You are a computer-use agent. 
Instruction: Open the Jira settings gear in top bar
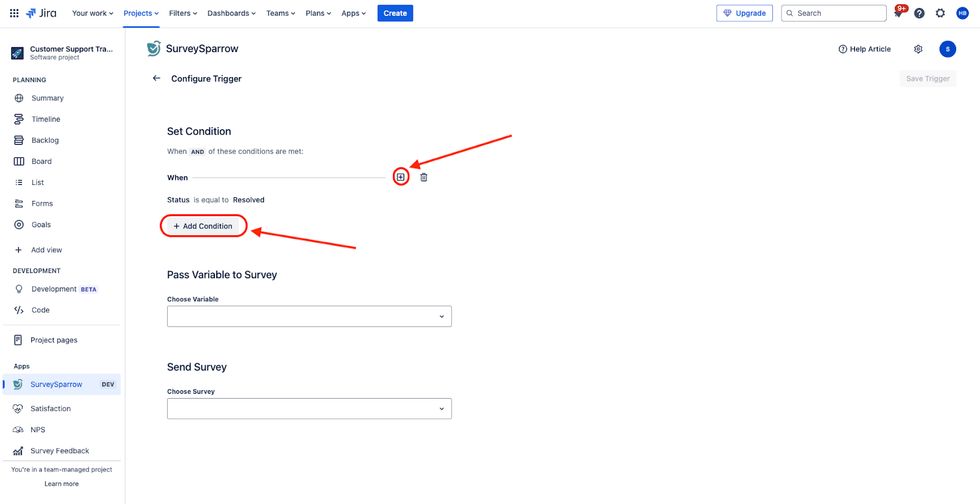click(940, 13)
